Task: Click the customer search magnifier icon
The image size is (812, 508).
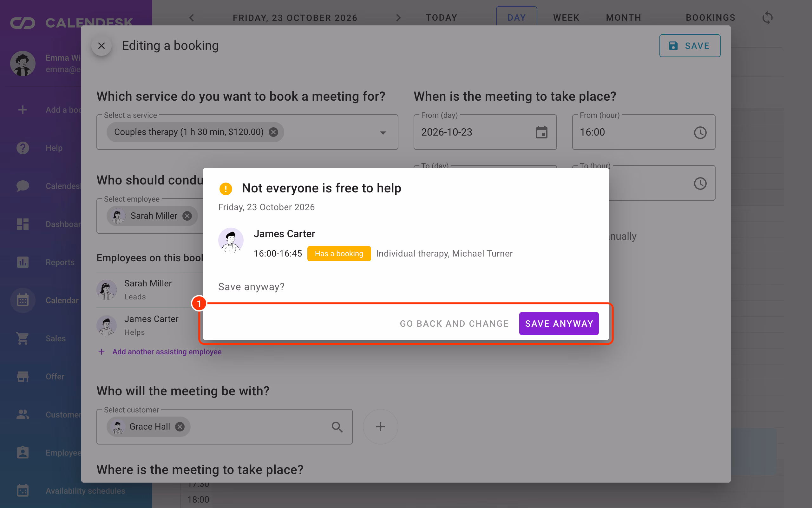Action: tap(337, 427)
